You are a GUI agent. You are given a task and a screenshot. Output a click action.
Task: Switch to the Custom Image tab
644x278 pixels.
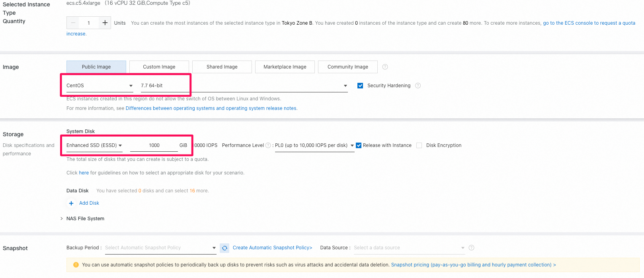159,67
